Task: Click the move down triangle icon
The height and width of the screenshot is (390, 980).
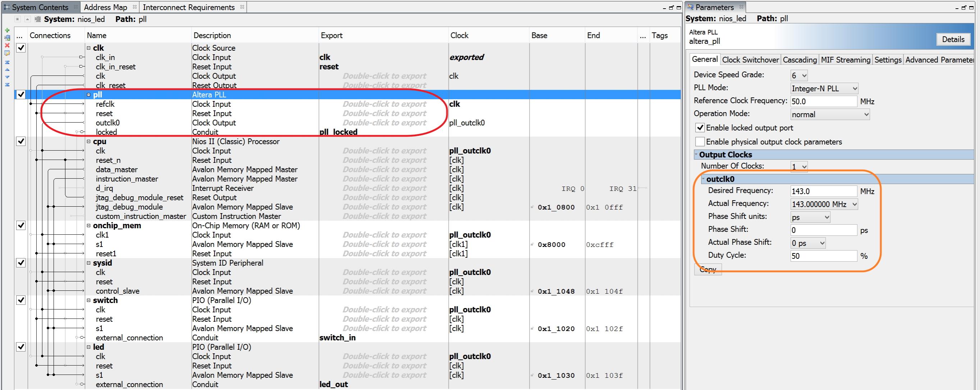Action: [x=7, y=77]
